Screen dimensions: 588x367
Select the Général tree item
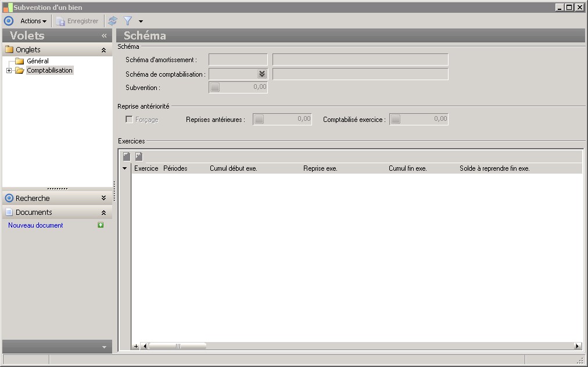click(x=38, y=61)
